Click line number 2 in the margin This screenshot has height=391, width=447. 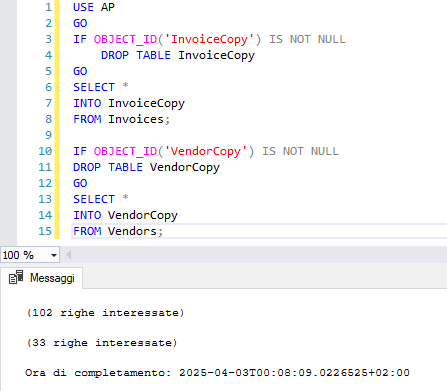click(x=49, y=23)
